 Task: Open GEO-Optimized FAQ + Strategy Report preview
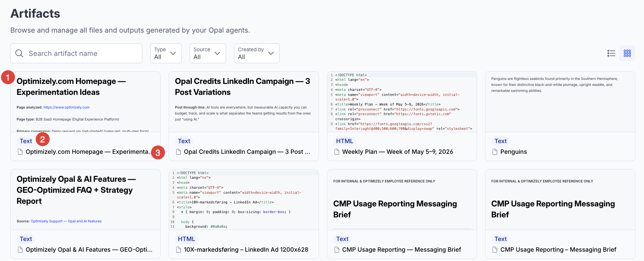85,200
